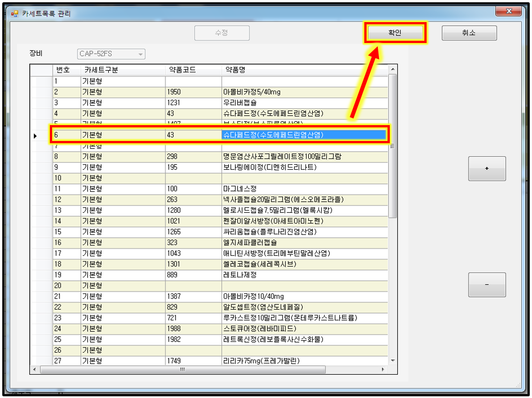Select the 우리버캡슐 row
This screenshot has width=532, height=398.
tap(240, 102)
